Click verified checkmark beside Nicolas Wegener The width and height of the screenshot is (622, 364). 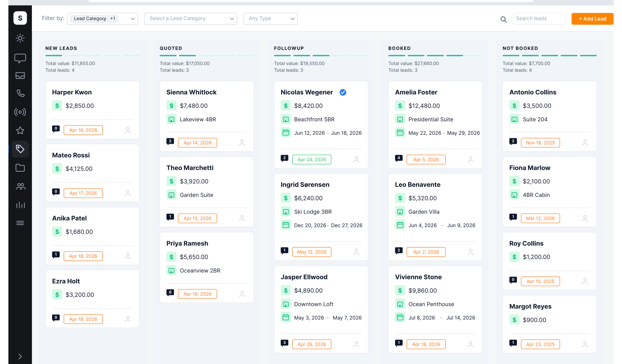(x=343, y=92)
